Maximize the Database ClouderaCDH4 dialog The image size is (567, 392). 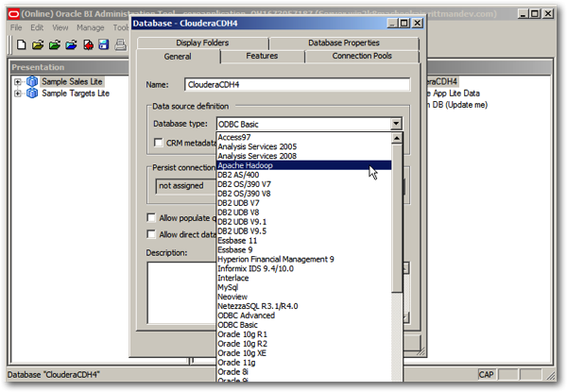coord(404,23)
